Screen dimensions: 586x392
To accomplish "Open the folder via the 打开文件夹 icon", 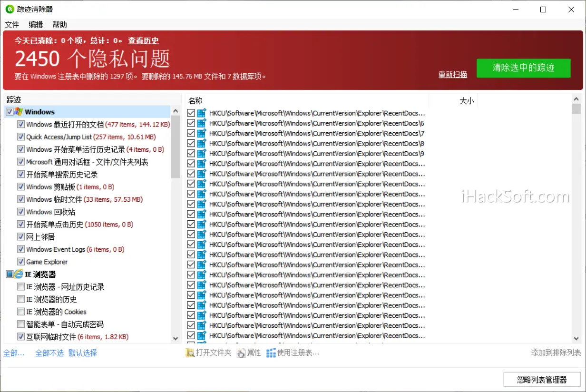I will coord(190,353).
